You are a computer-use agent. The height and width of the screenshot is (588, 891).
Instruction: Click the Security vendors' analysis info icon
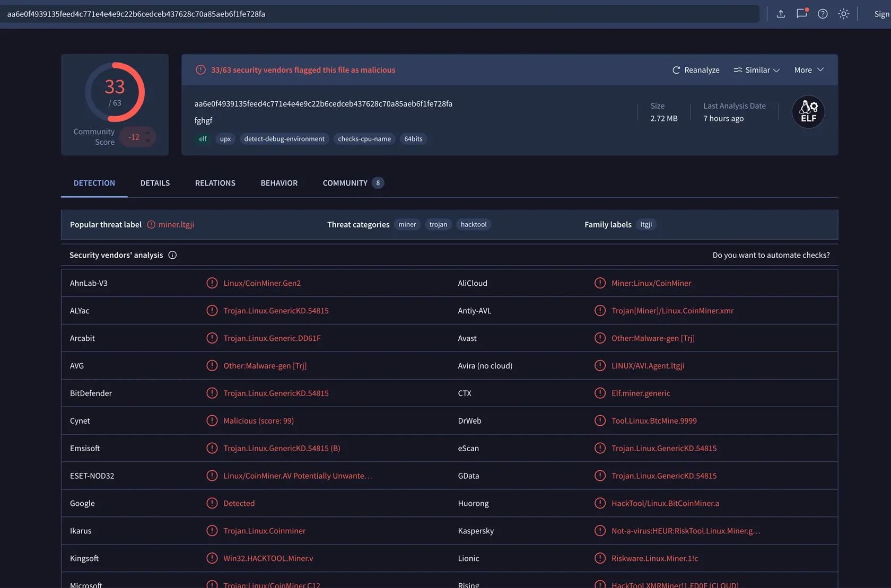pyautogui.click(x=172, y=255)
